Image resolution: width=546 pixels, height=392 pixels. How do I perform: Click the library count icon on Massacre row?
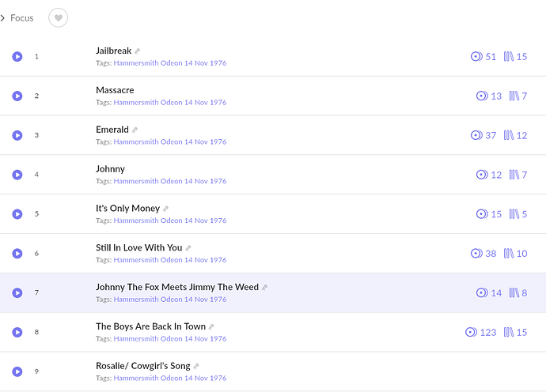514,96
